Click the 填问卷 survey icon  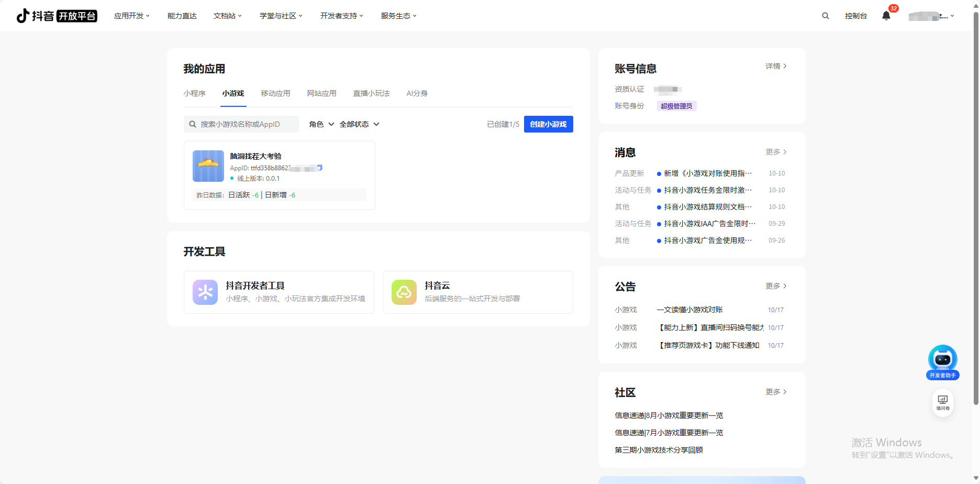(x=942, y=402)
